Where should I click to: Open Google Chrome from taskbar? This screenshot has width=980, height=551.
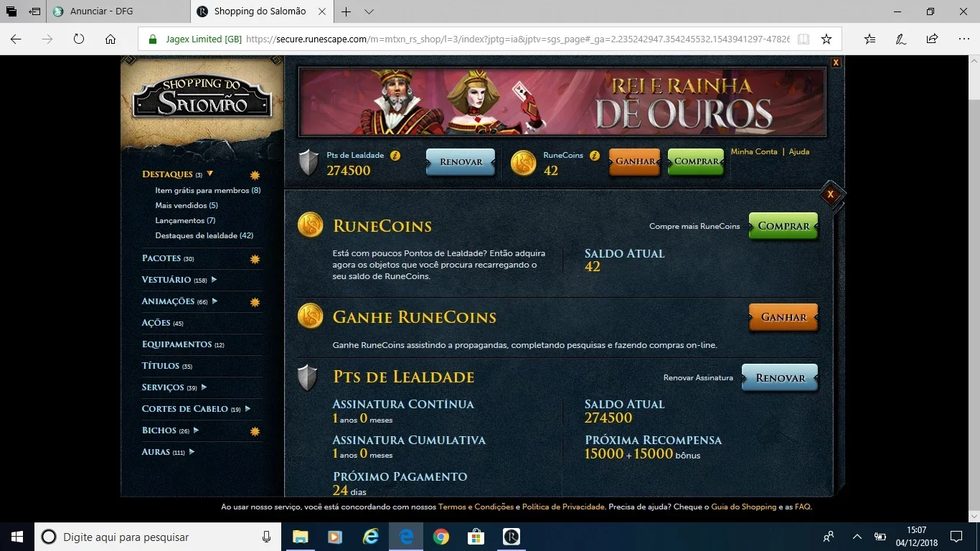click(x=440, y=537)
